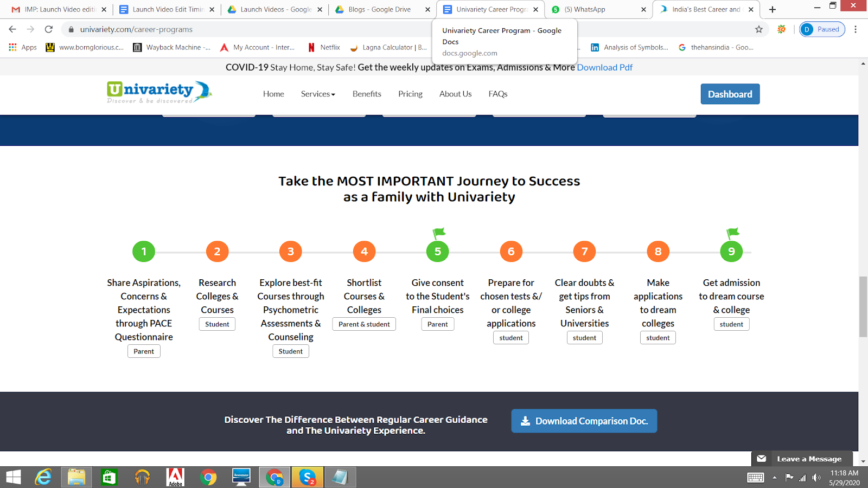Open touch keyboard icon in system tray

point(755,478)
